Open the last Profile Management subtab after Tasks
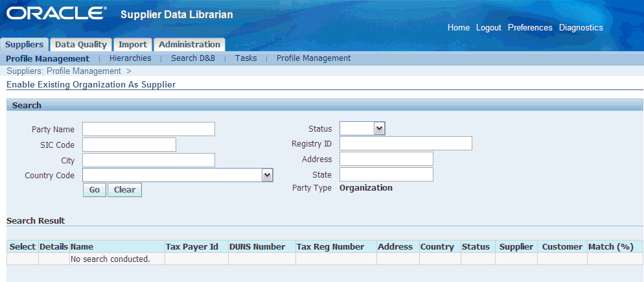644x282 pixels. tap(314, 58)
